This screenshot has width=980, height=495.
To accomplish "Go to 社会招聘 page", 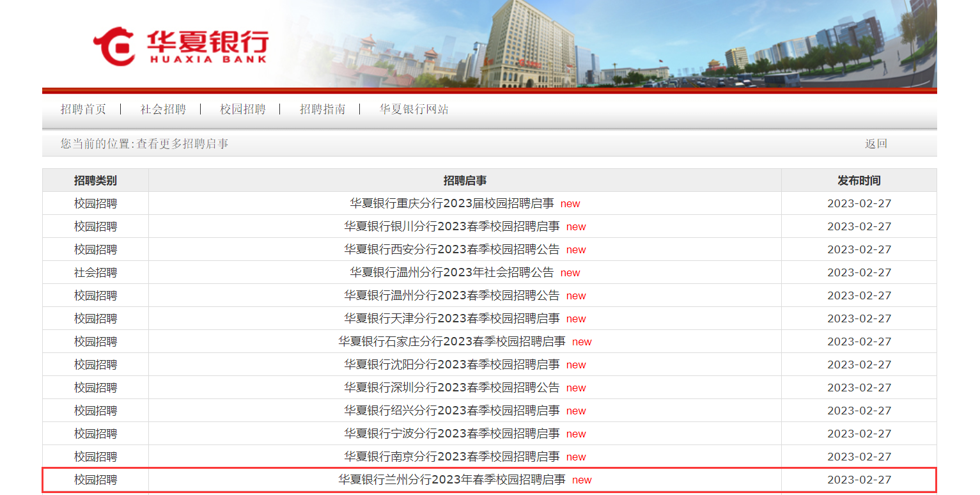I will 163,109.
